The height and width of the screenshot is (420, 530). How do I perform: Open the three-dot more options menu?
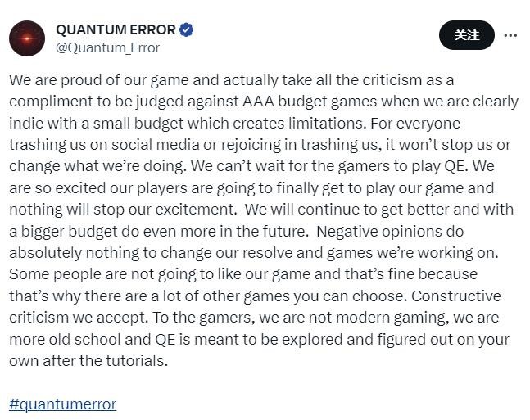(510, 36)
